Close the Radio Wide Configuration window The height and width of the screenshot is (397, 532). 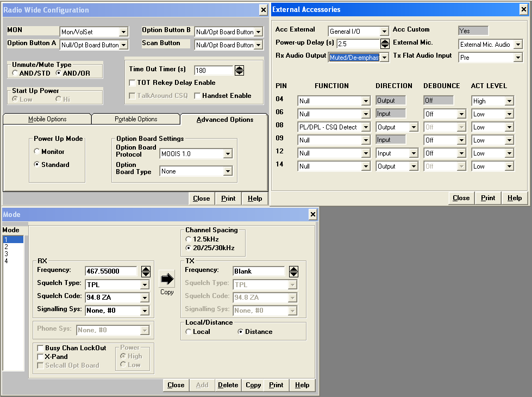click(x=263, y=9)
